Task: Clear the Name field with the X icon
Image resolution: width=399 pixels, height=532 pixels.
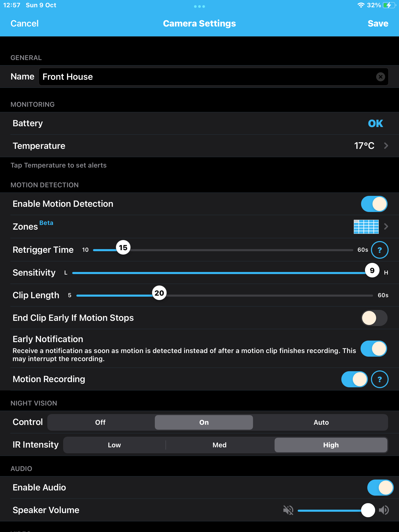Action: click(381, 77)
